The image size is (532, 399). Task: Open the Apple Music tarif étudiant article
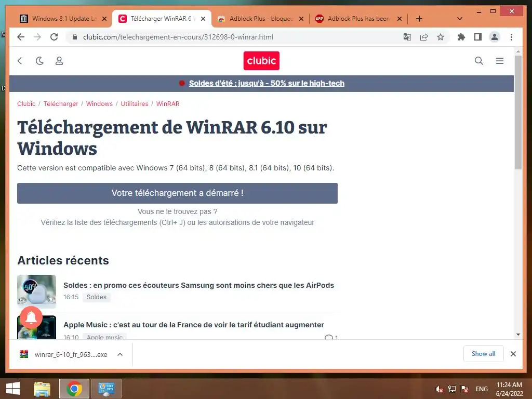(x=193, y=325)
